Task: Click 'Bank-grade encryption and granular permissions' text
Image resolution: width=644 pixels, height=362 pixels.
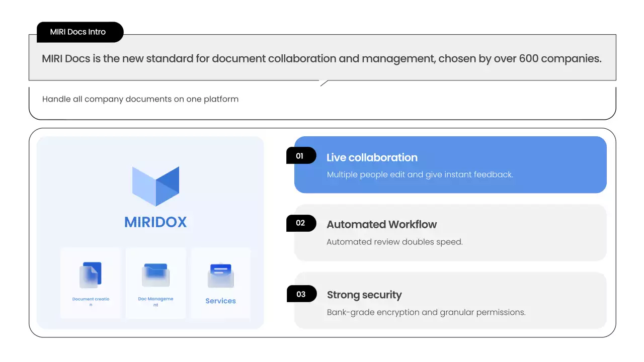Action: (x=426, y=312)
